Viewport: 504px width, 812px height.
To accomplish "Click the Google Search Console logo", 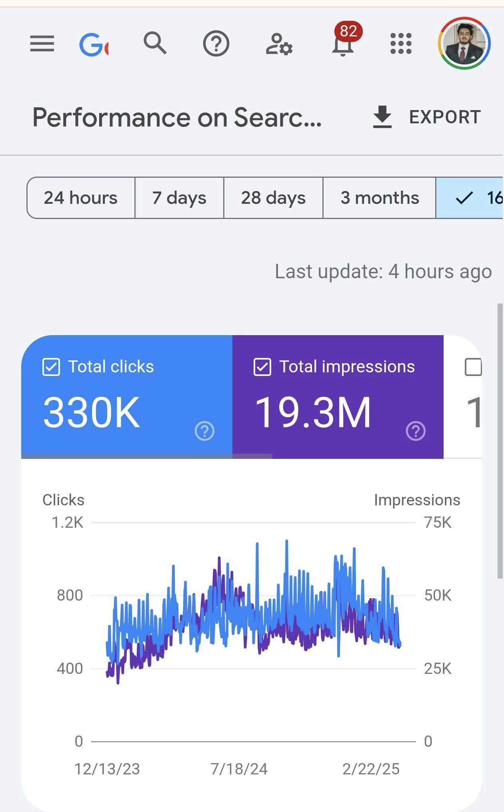I will click(x=94, y=44).
